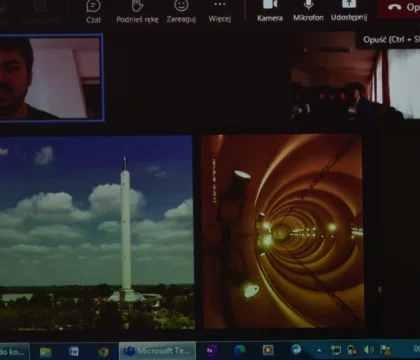Open Microsoft Edge from the taskbar
Viewport: 420px width, 360px height.
coord(239,350)
